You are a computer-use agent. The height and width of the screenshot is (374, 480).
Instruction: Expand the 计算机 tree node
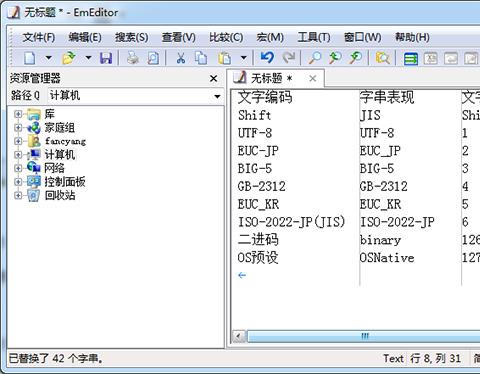tap(18, 155)
